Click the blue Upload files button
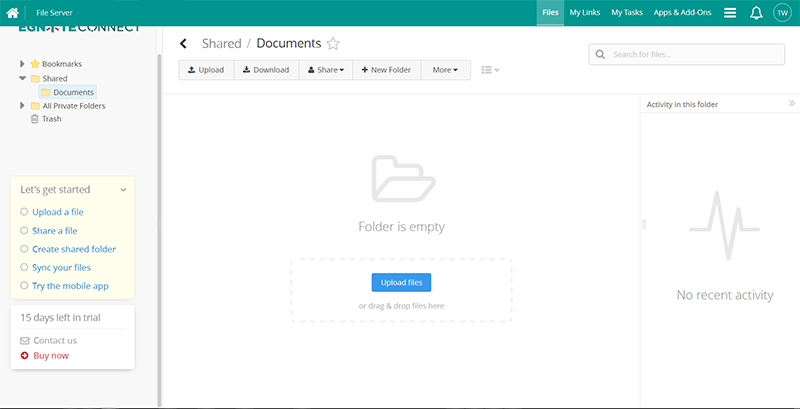The height and width of the screenshot is (409, 800). 401,283
